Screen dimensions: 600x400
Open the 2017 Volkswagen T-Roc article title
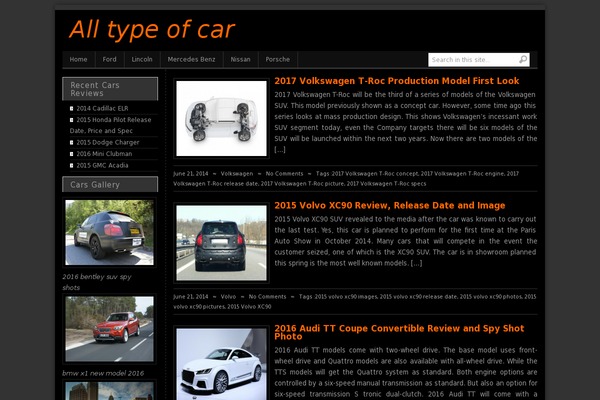pos(397,81)
